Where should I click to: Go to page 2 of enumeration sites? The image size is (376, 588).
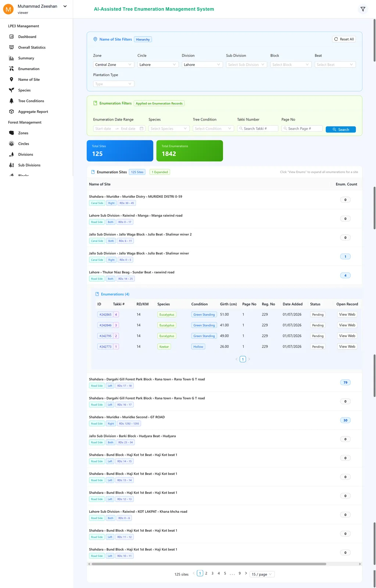pos(206,573)
